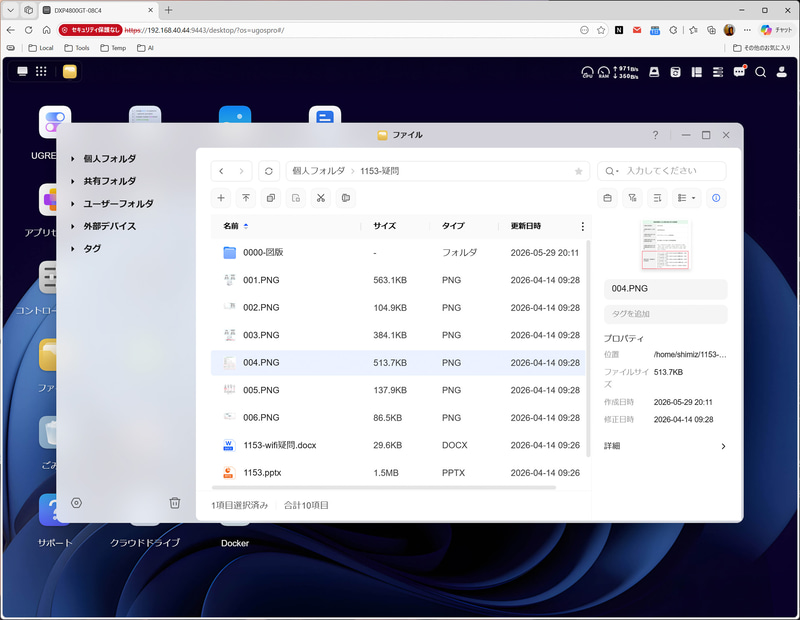Select the 1153-wifi疑問.docx file
Viewport: 800px width, 620px height.
pos(398,445)
